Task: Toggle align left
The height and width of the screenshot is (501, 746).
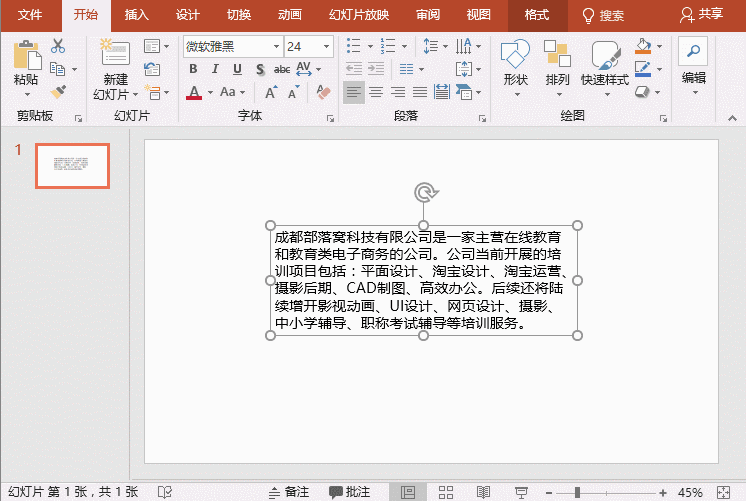Action: pos(353,92)
